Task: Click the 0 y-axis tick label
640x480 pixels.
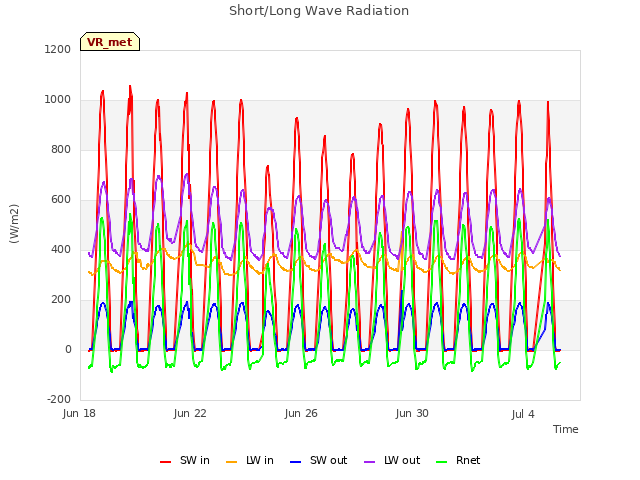Action: pos(68,349)
